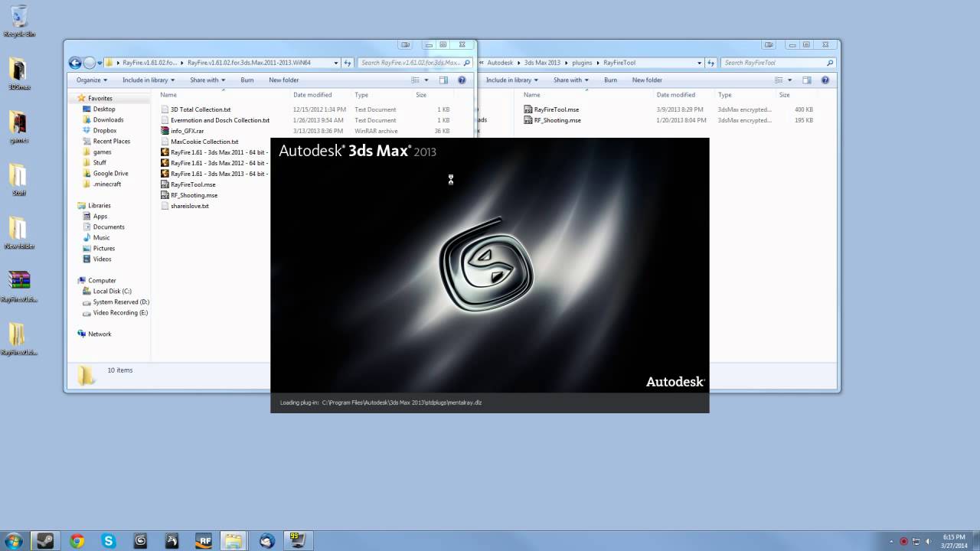The width and height of the screenshot is (980, 551).
Task: Select shareislove.txt file
Action: click(x=189, y=206)
